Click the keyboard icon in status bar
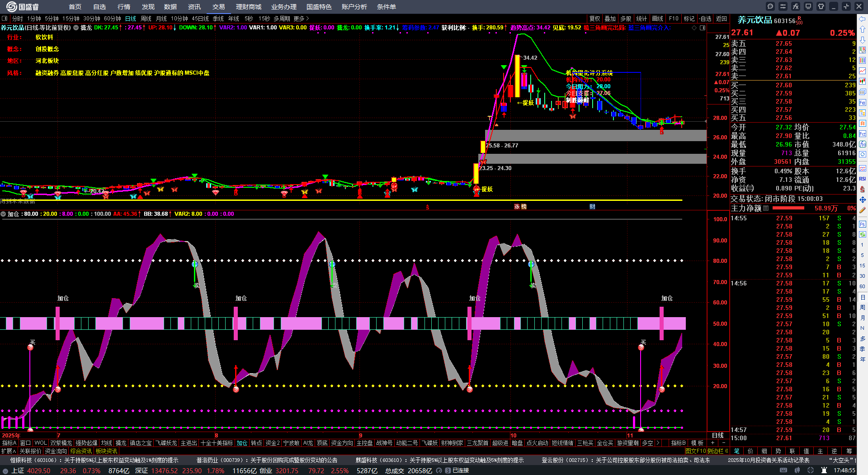The width and height of the screenshot is (868, 475). coord(783,470)
